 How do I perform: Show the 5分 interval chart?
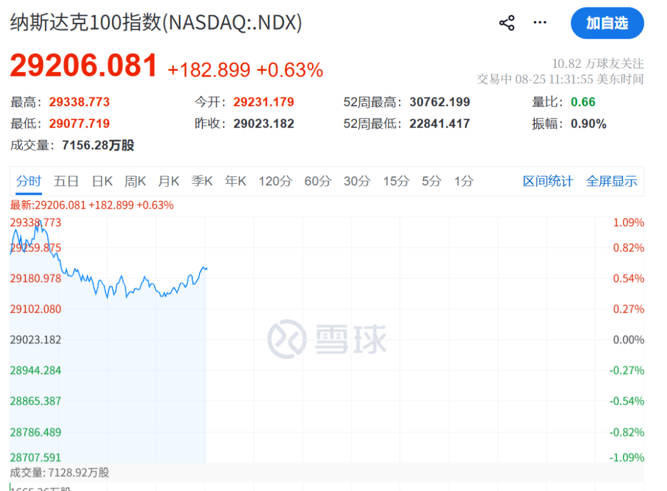pos(431,181)
